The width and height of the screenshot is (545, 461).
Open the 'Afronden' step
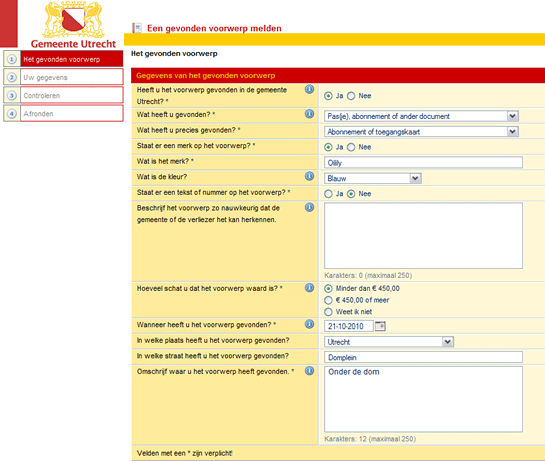[63, 113]
